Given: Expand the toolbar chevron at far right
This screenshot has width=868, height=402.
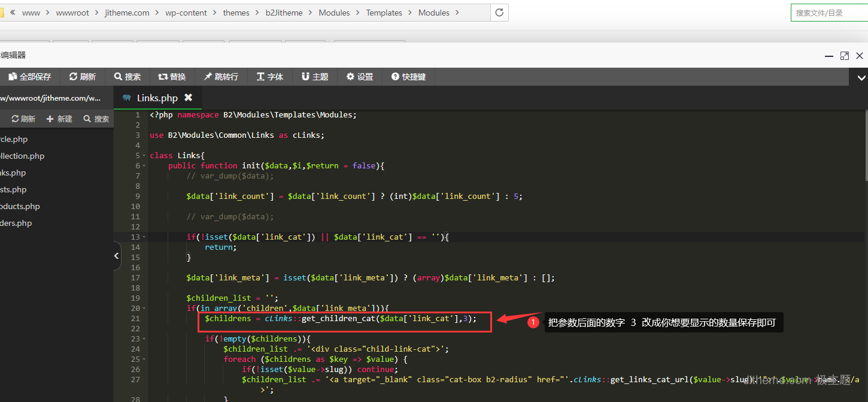Looking at the screenshot, I should click(x=861, y=77).
